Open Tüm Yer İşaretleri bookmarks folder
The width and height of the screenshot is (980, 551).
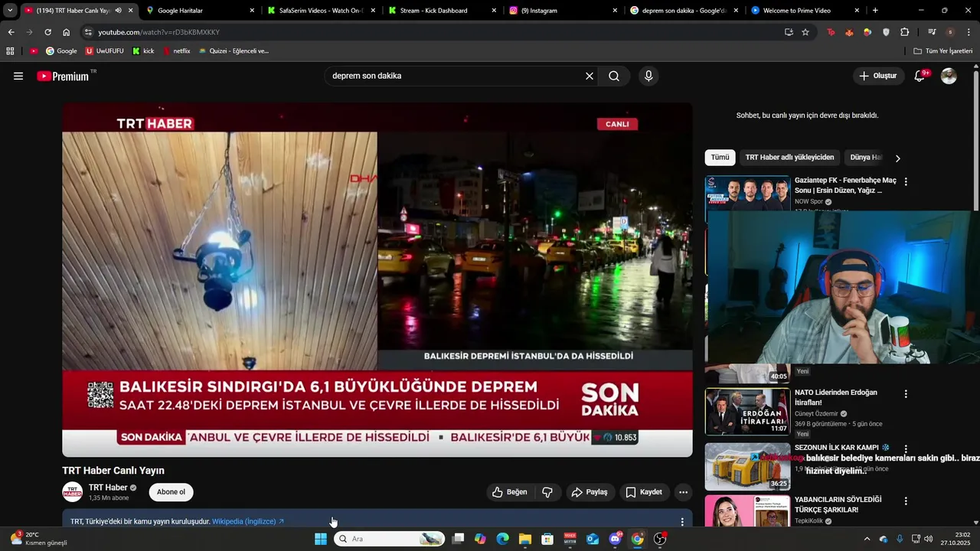coord(943,51)
